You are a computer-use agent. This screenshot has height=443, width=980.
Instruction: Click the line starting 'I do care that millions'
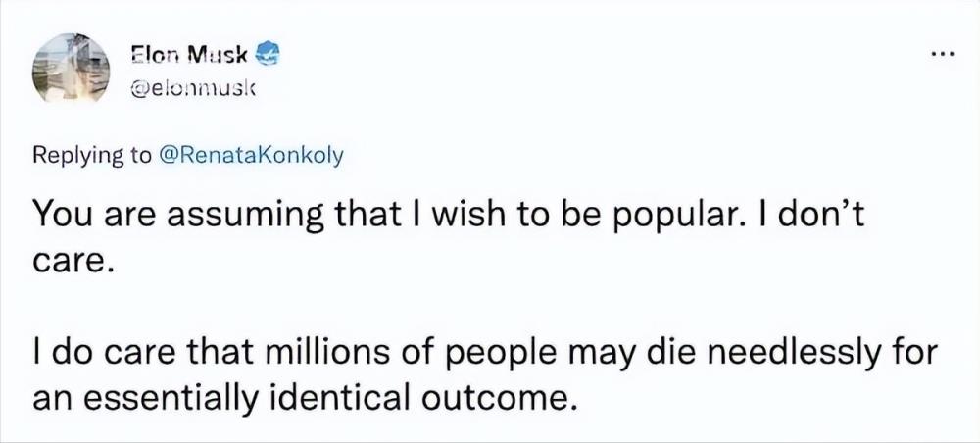(x=485, y=354)
